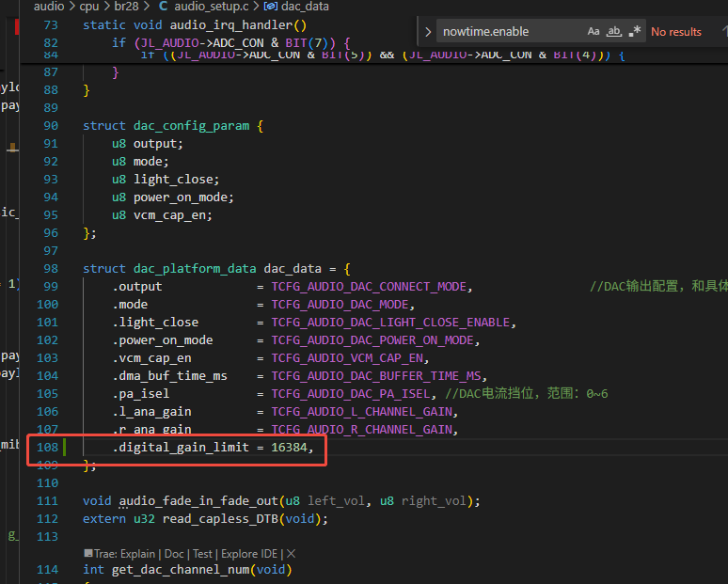Toggle Match Case in find widget
Screen dimensions: 728x584
593,32
